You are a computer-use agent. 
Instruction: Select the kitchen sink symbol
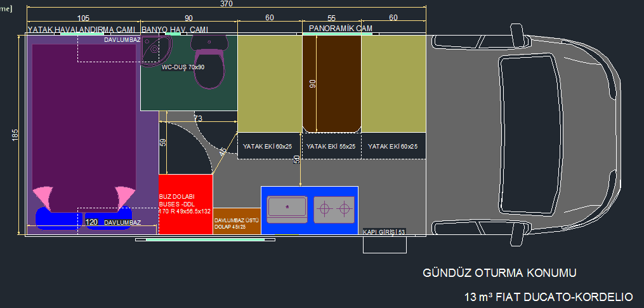pyautogui.click(x=287, y=208)
